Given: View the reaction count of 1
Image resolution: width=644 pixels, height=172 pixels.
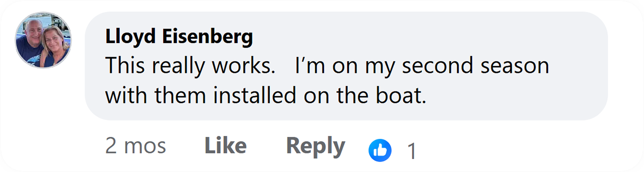Looking at the screenshot, I should 411,151.
